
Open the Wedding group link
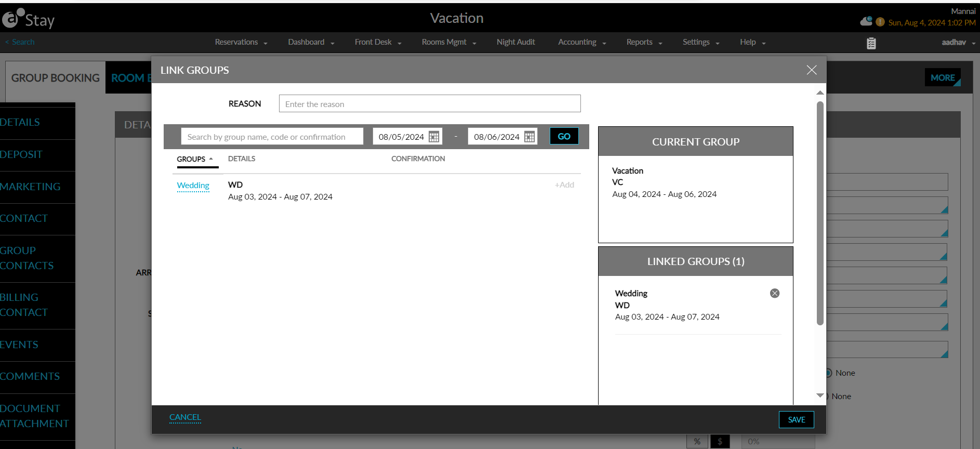193,186
